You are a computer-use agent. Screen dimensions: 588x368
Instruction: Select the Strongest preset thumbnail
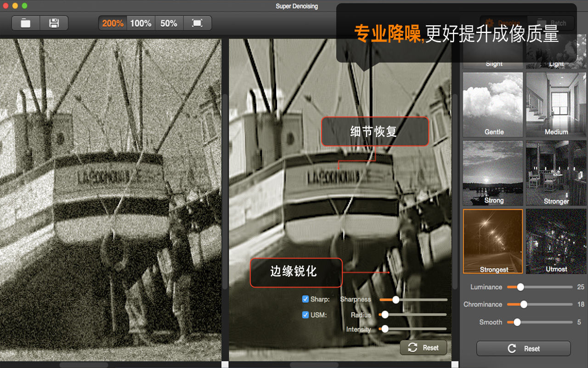tap(493, 241)
